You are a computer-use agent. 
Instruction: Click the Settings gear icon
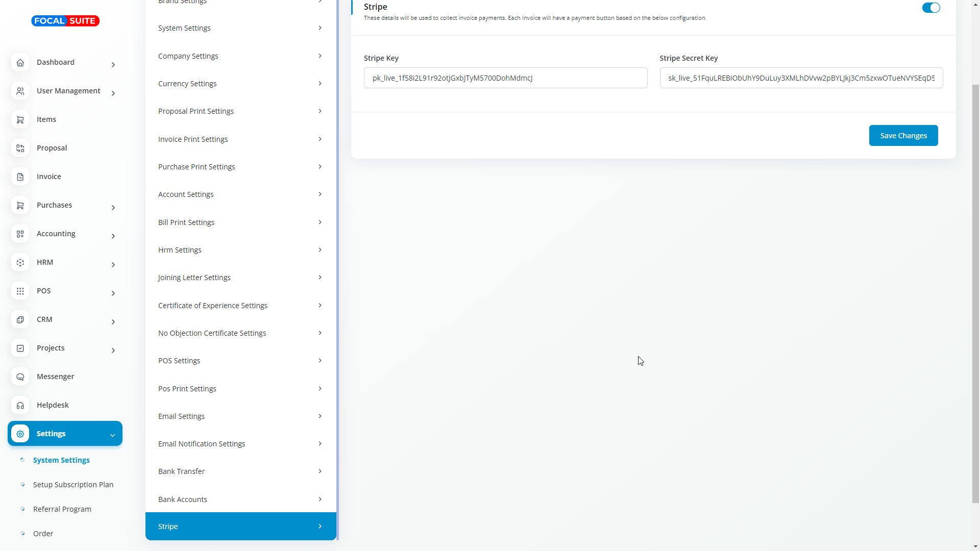pyautogui.click(x=20, y=434)
